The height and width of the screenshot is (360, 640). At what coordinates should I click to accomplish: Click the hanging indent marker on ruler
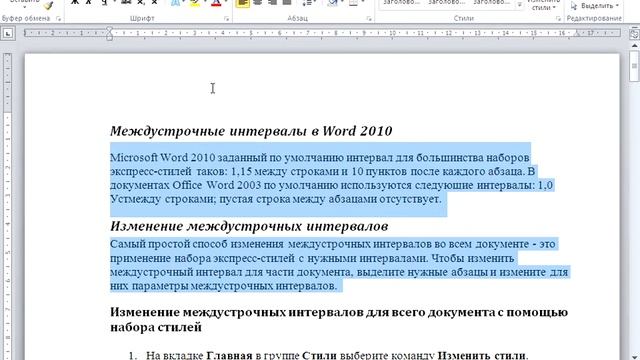(x=109, y=35)
